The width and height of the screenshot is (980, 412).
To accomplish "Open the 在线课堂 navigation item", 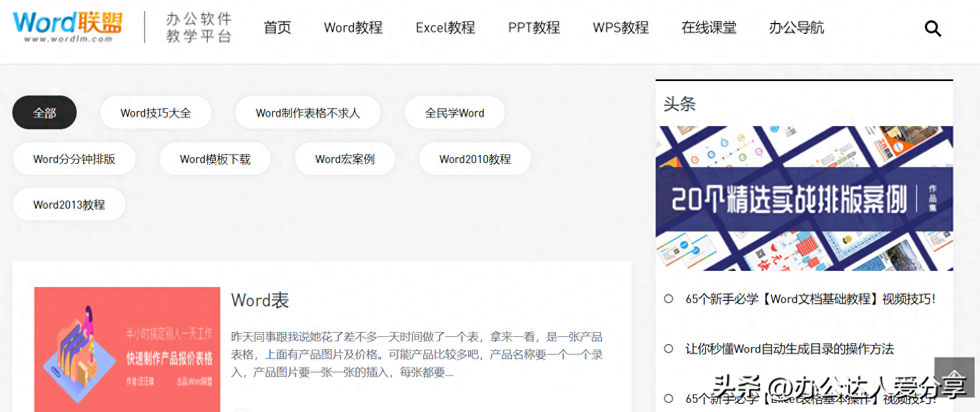I will click(709, 27).
